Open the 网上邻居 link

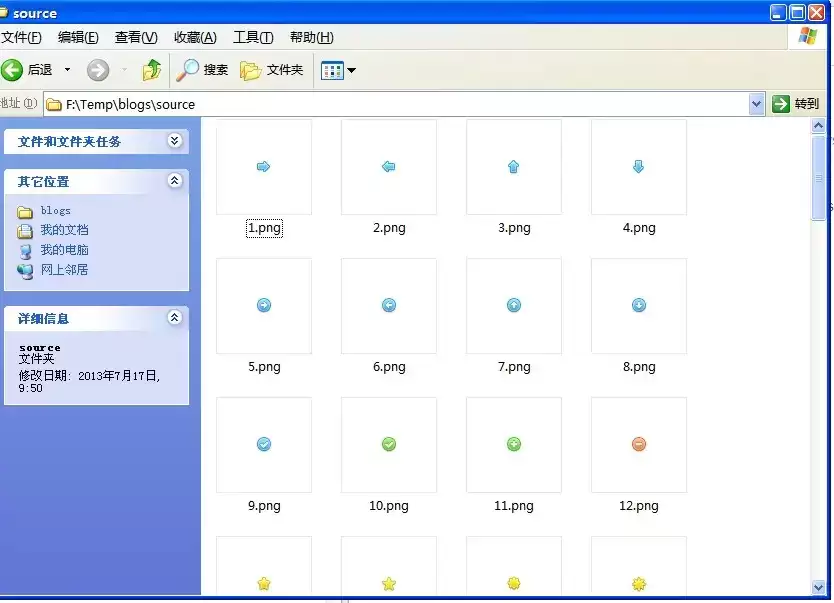[64, 270]
